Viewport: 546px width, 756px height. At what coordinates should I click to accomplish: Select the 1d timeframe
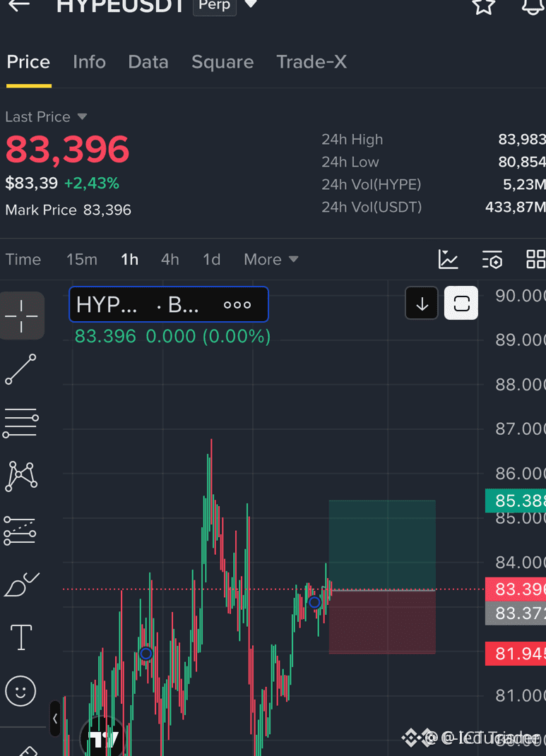point(211,259)
